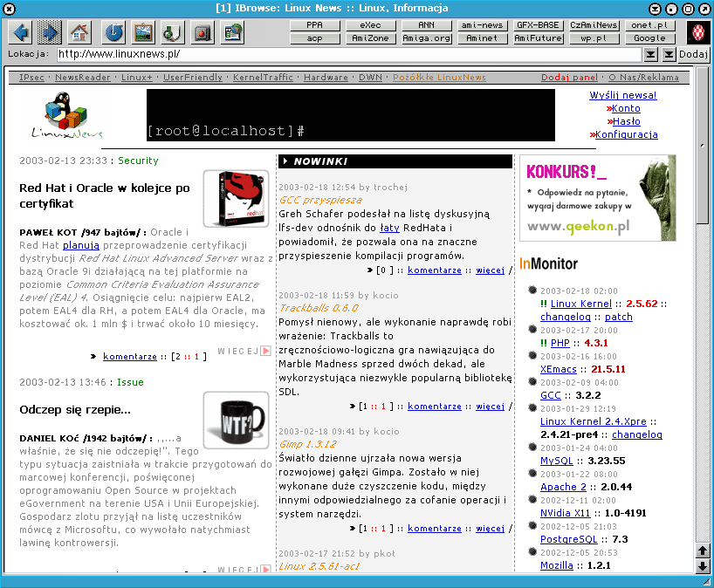Click the root@localhost terminal banner
The image size is (714, 588).
pos(351,115)
